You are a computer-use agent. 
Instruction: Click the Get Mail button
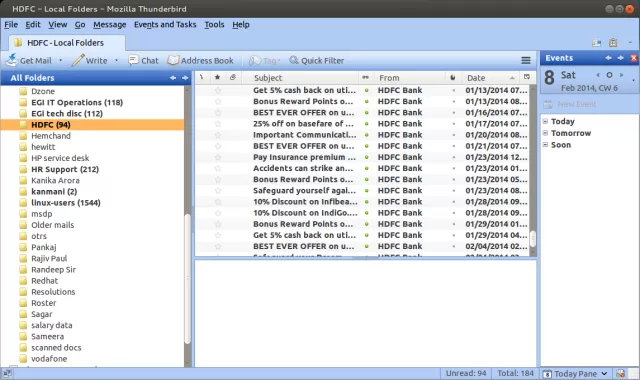[x=29, y=60]
